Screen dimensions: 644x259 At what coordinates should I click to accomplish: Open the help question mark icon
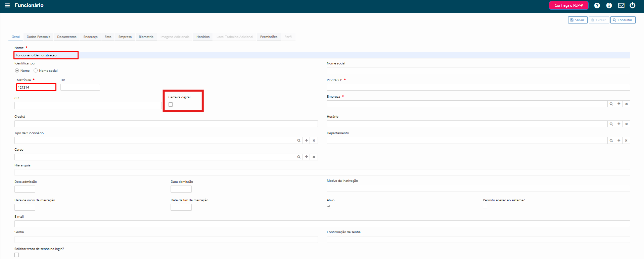point(597,5)
